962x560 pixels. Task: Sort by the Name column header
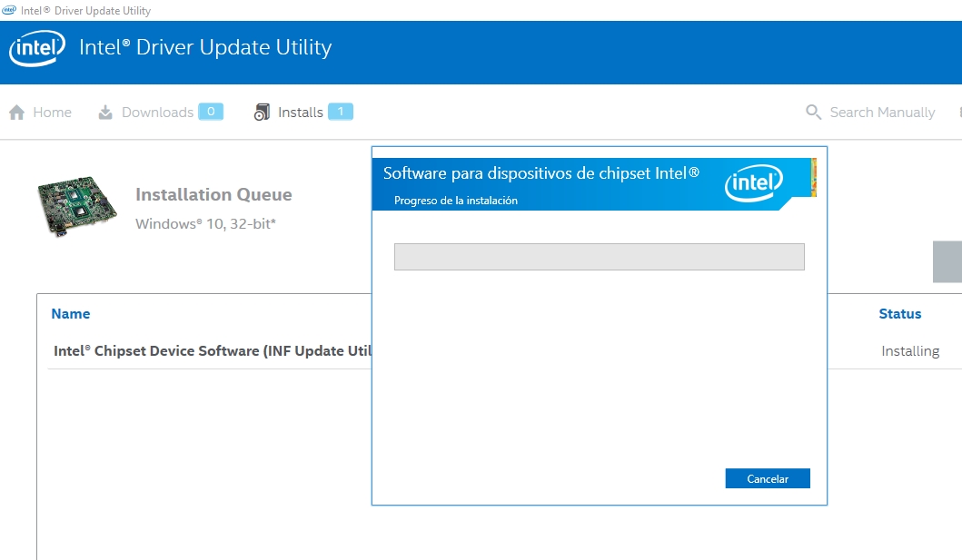click(x=71, y=314)
